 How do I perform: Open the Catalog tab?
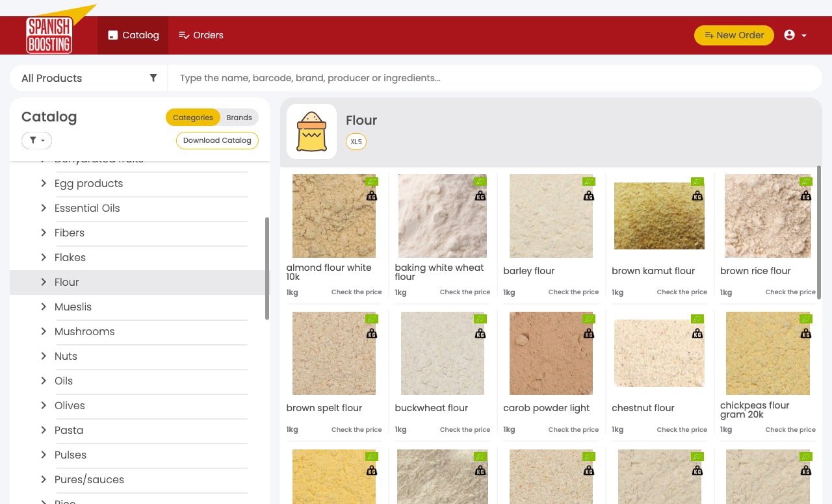(x=133, y=35)
